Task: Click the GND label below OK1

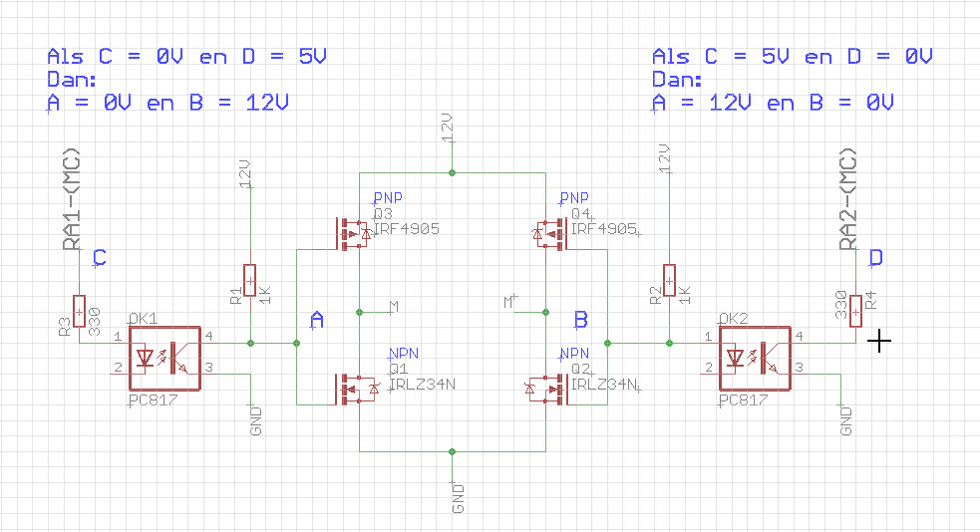Action: (x=255, y=420)
